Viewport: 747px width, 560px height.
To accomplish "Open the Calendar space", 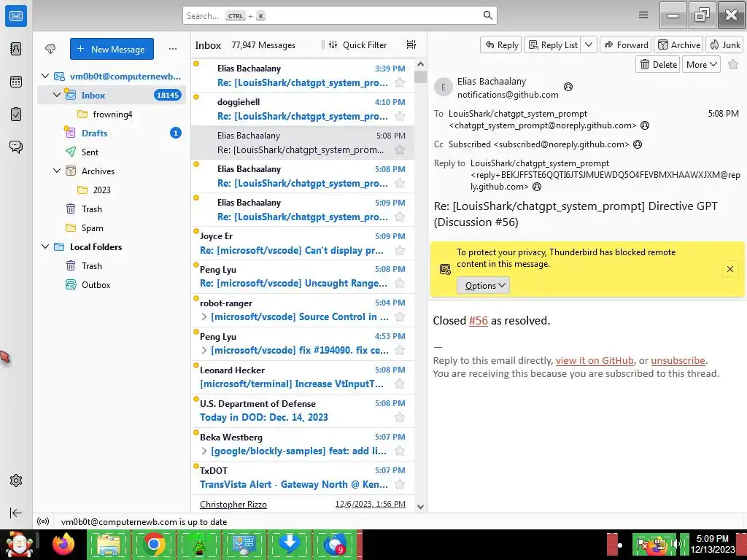I will pos(16,82).
